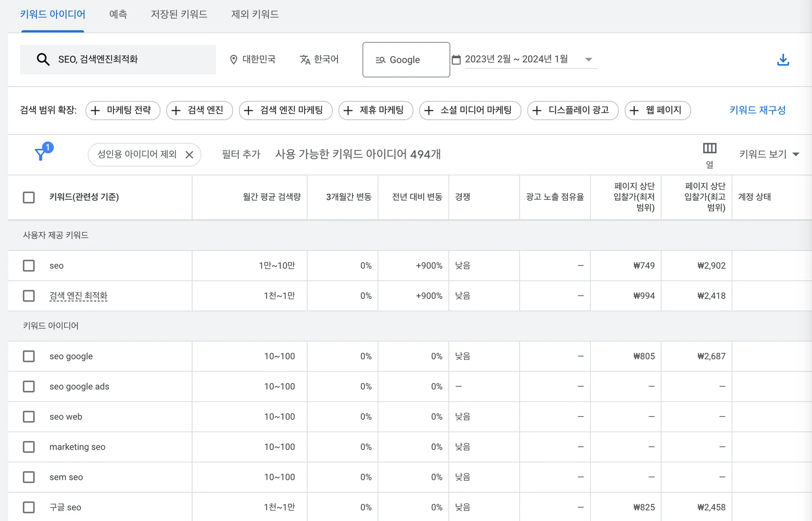812x521 pixels.
Task: Click the search magnifier icon
Action: [43, 59]
